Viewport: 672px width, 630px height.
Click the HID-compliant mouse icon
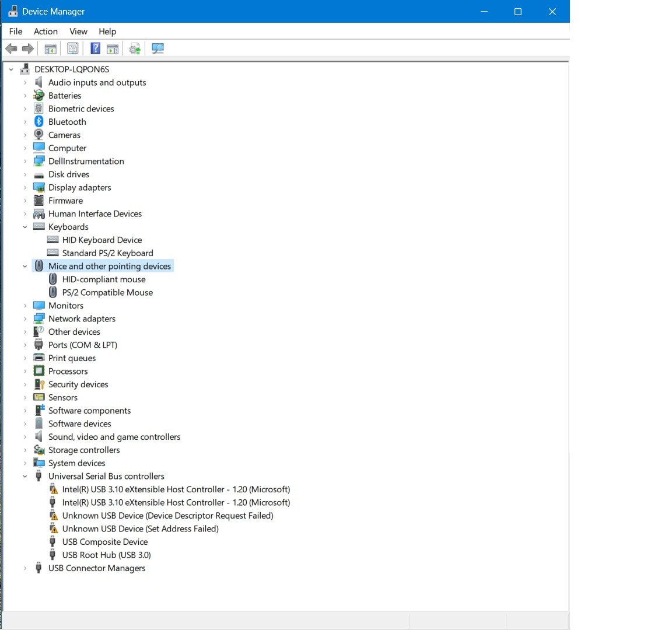[x=52, y=279]
